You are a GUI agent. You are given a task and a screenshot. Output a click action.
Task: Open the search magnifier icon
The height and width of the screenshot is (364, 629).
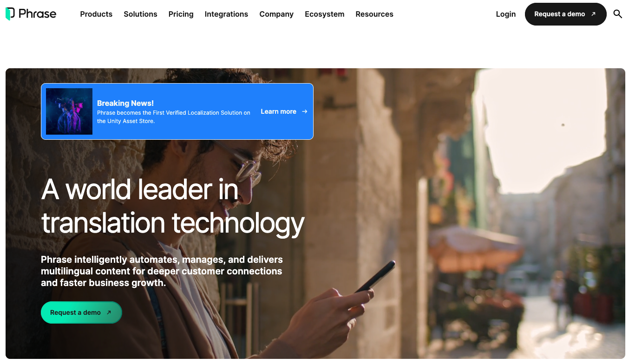(617, 14)
